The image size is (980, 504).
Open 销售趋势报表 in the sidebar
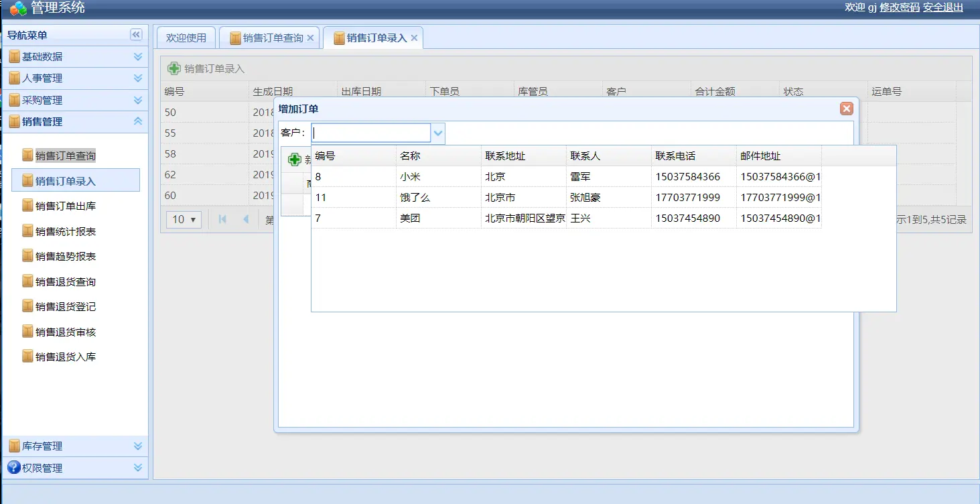coord(66,256)
